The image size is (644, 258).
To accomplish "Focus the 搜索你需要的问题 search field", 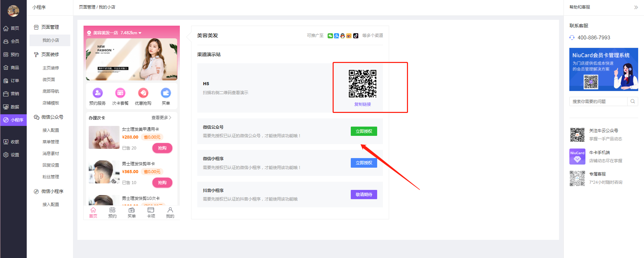I will pyautogui.click(x=598, y=101).
